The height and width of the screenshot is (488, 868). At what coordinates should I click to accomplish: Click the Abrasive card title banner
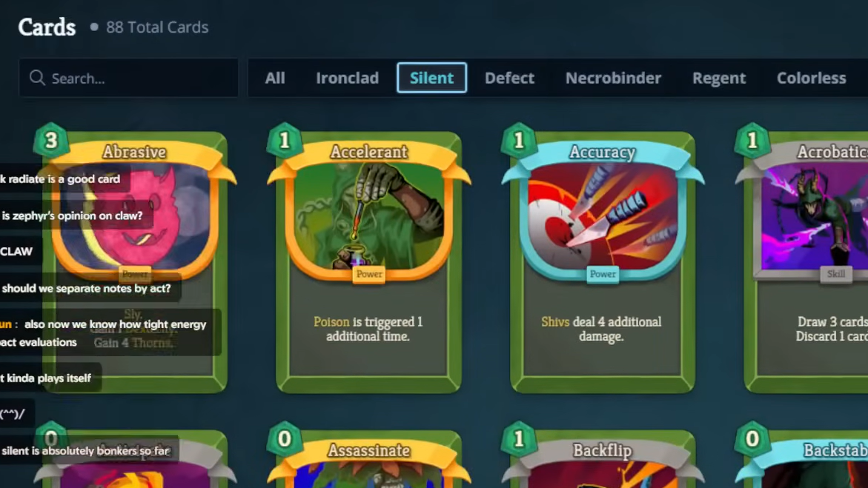click(x=134, y=152)
